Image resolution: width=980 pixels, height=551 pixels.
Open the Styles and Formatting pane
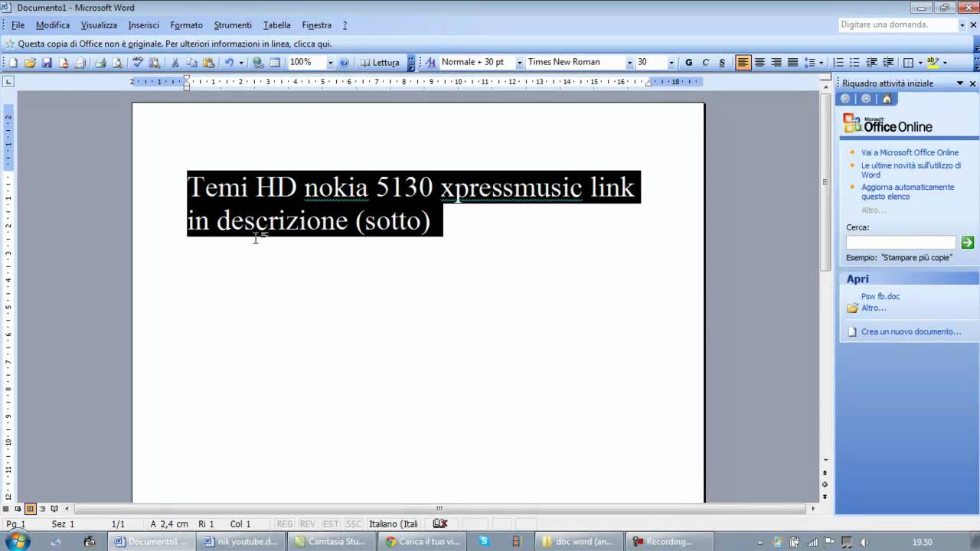(430, 63)
